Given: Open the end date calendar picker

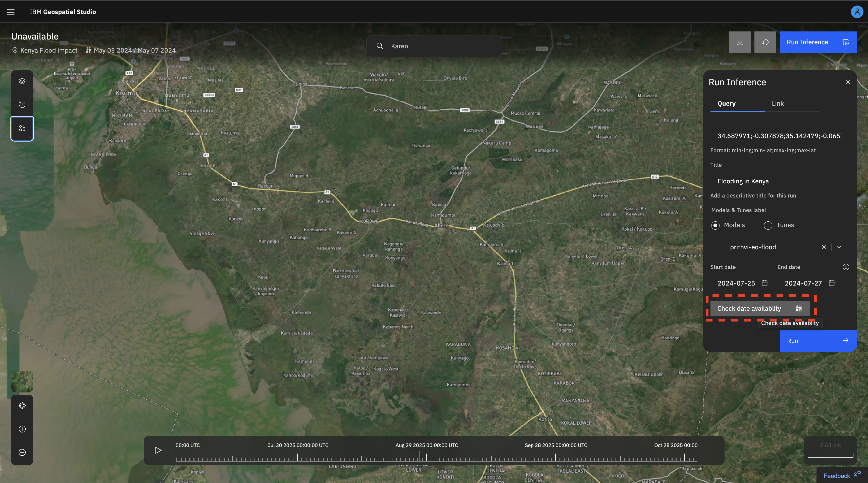Looking at the screenshot, I should pos(832,283).
